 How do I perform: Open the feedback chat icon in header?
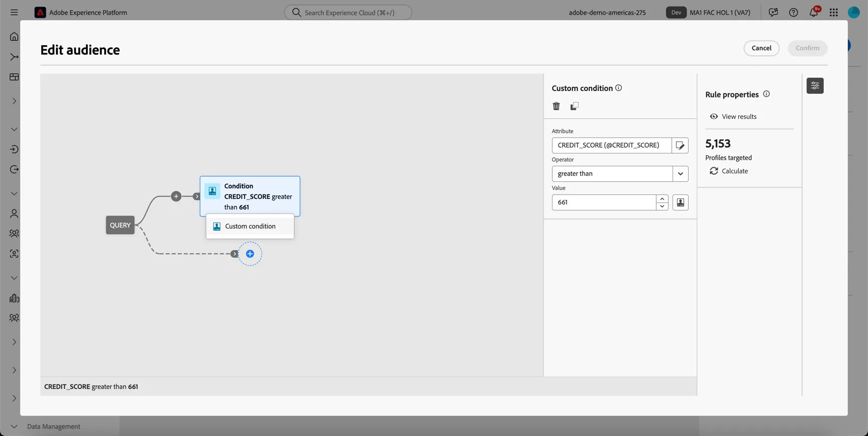point(773,13)
